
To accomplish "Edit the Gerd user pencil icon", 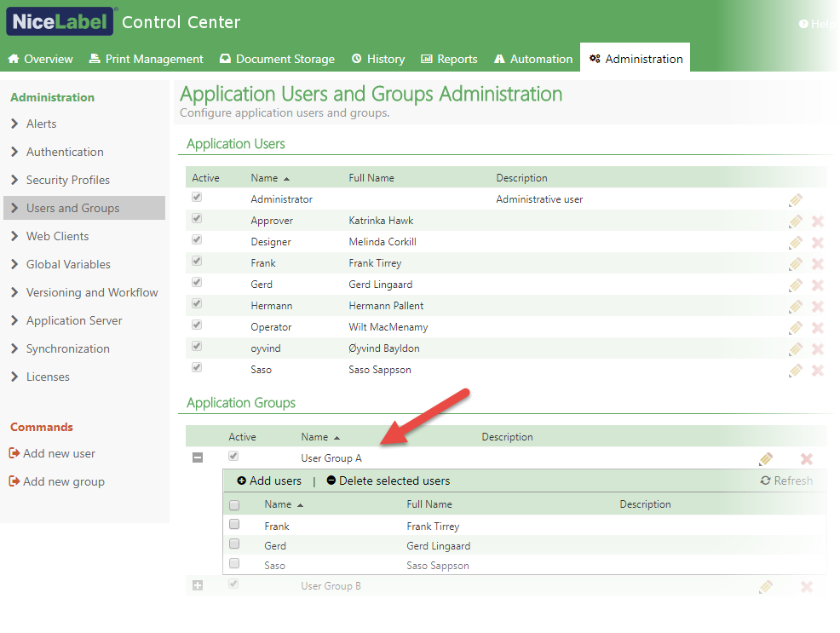I will (796, 285).
